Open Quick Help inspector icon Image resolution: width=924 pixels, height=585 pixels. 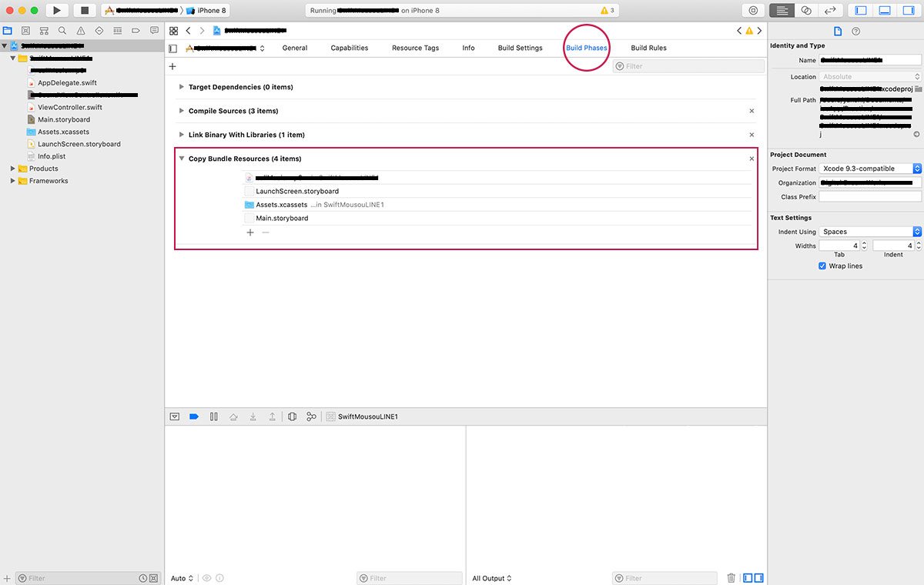(855, 31)
